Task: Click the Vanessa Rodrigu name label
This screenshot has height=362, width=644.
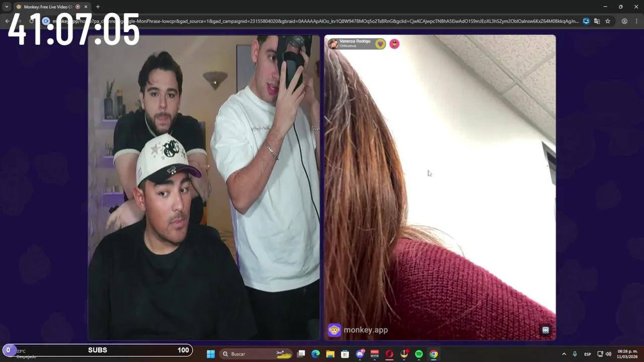Action: [x=355, y=41]
